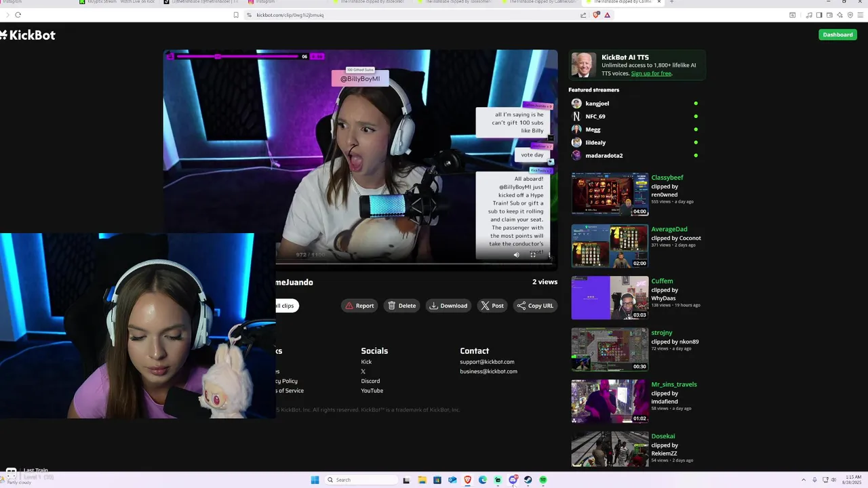This screenshot has width=868, height=488.
Task: Open the Dashboard button
Action: tap(837, 35)
